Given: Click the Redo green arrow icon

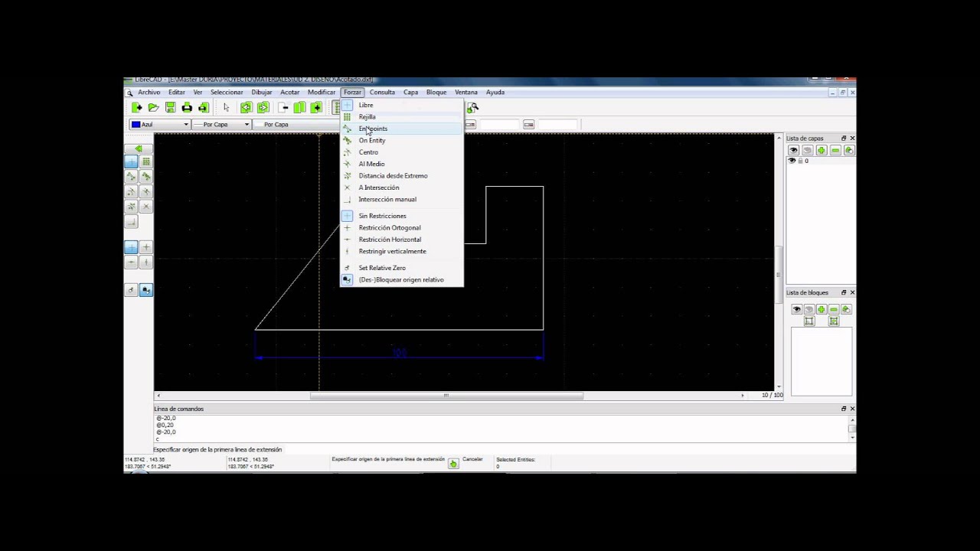Looking at the screenshot, I should 263,108.
